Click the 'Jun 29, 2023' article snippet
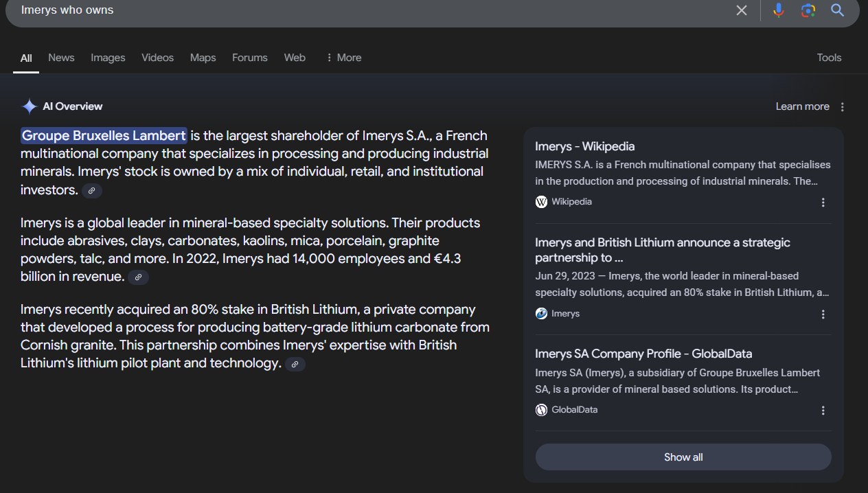 point(682,284)
